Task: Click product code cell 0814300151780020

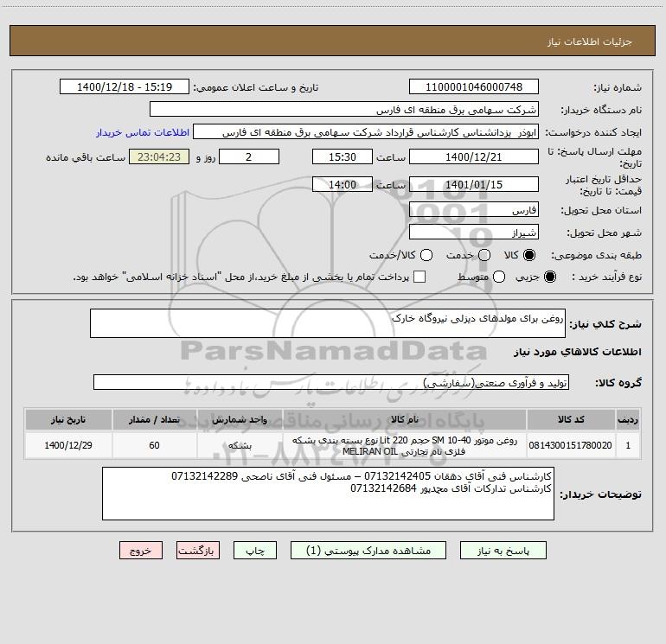Action: click(x=571, y=445)
